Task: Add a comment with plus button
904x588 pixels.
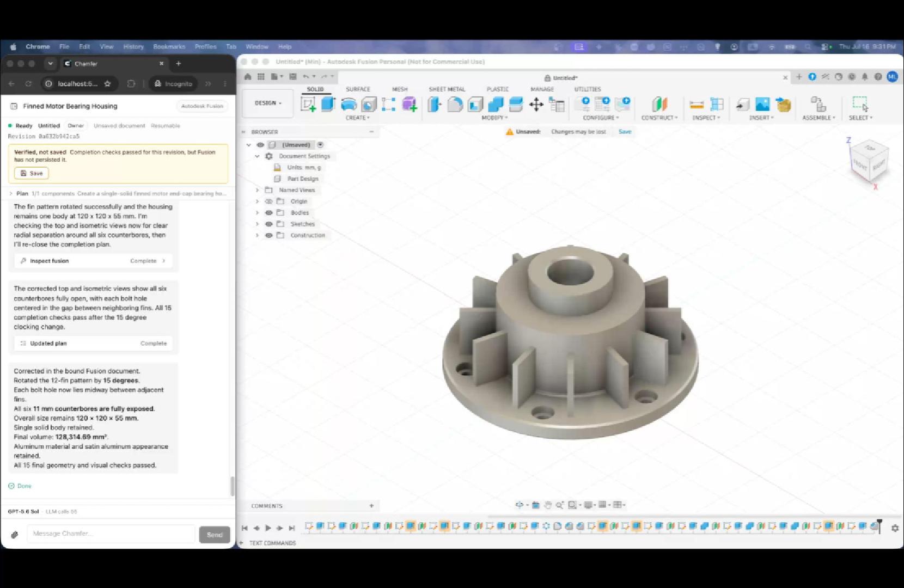Action: [x=371, y=506]
